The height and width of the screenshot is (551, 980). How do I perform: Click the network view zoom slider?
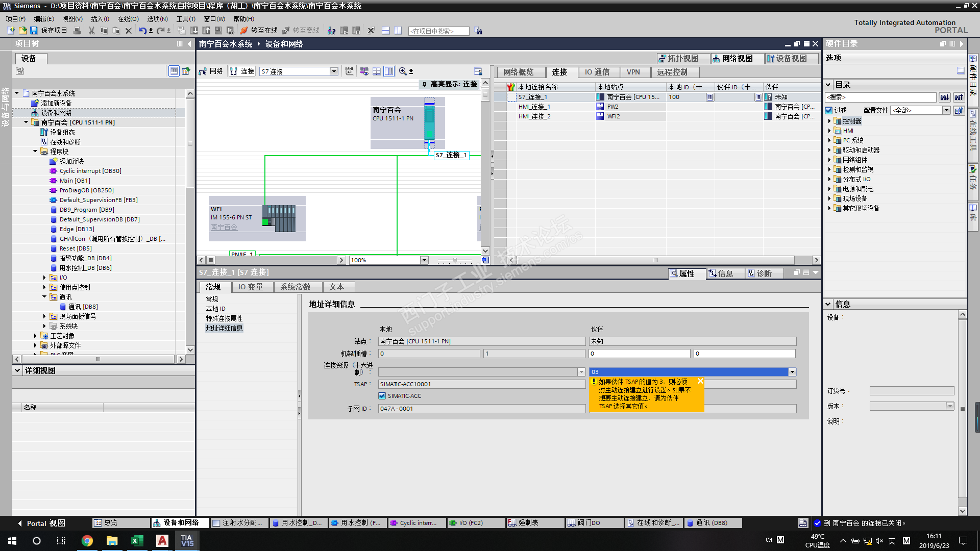[455, 260]
